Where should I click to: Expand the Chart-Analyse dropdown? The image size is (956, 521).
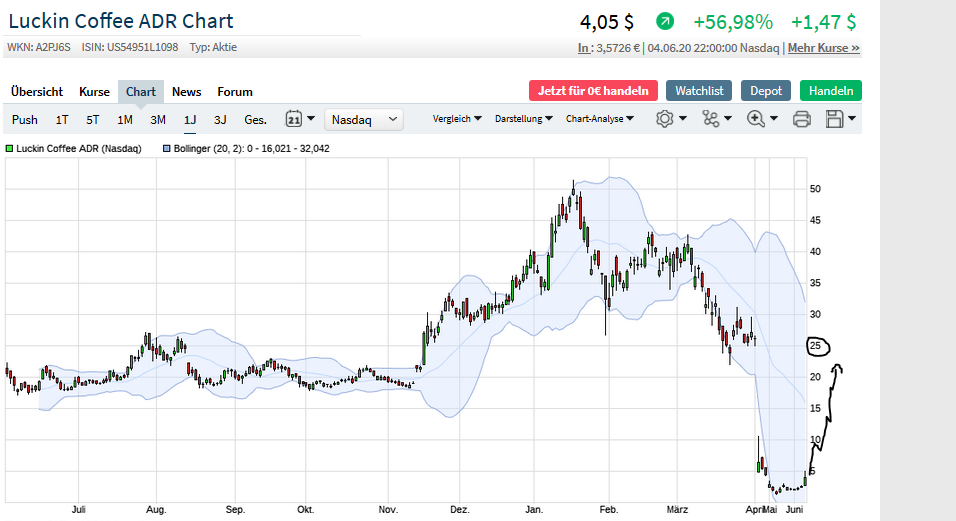click(x=599, y=119)
